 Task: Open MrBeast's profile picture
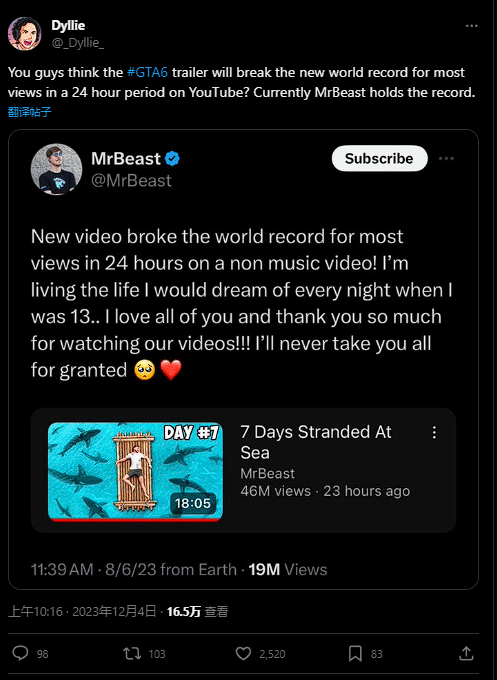56,169
